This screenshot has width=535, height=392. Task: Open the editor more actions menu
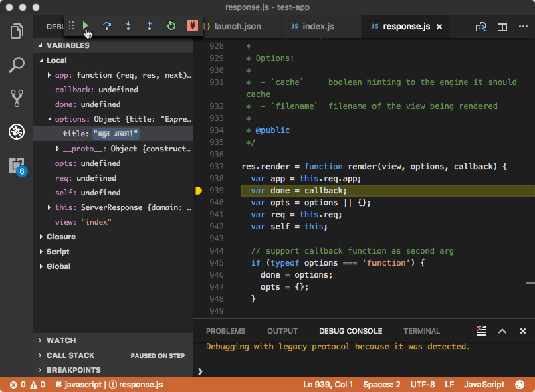coord(523,26)
